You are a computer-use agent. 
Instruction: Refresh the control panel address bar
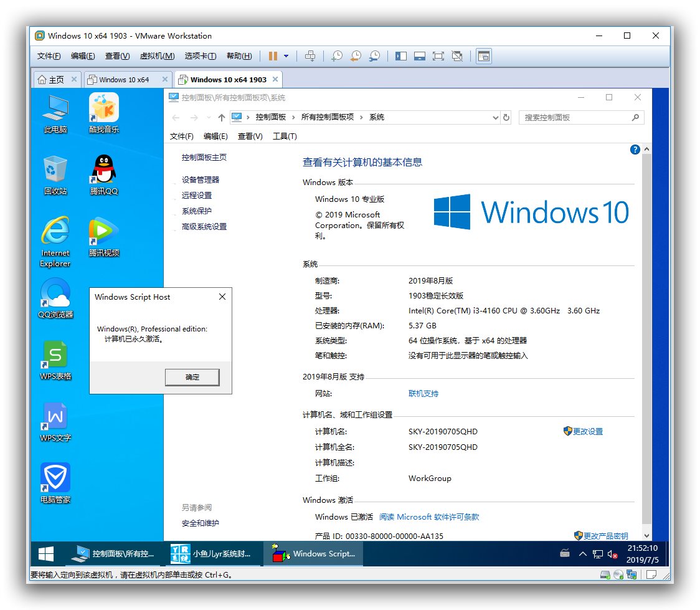point(506,117)
